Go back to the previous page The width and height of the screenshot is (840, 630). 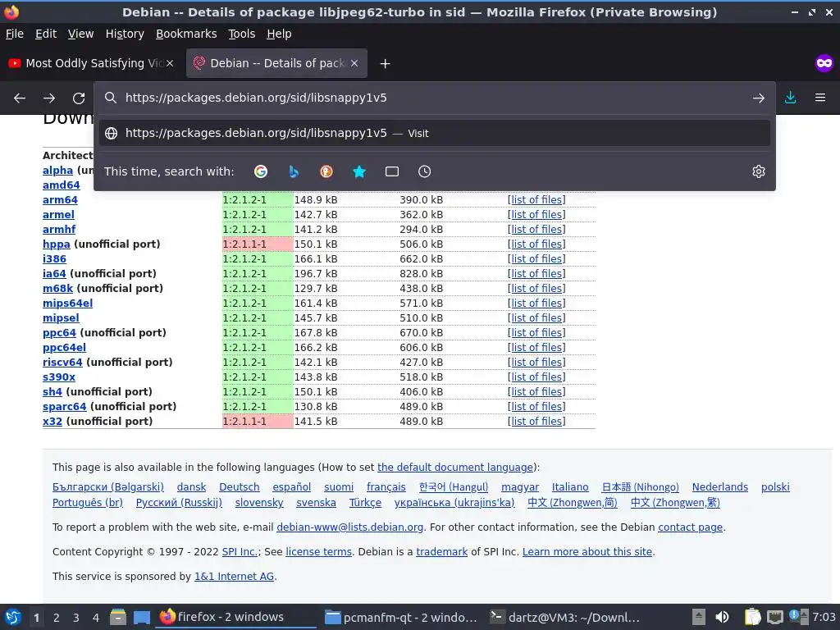(20, 98)
